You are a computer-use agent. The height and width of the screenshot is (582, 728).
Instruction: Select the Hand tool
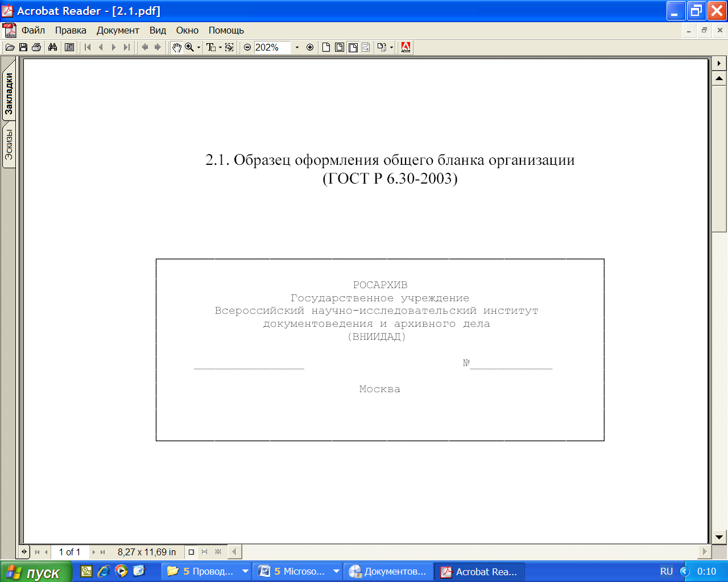[177, 47]
